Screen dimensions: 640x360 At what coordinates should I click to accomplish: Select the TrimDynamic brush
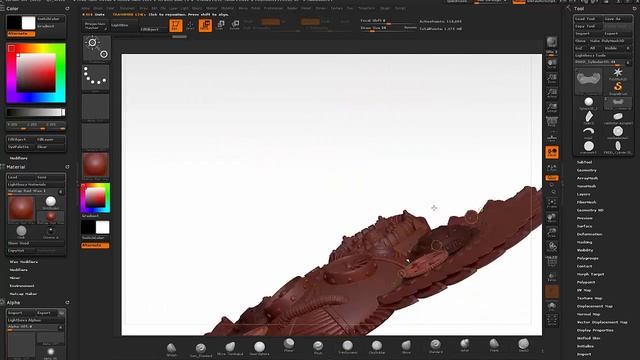click(347, 347)
